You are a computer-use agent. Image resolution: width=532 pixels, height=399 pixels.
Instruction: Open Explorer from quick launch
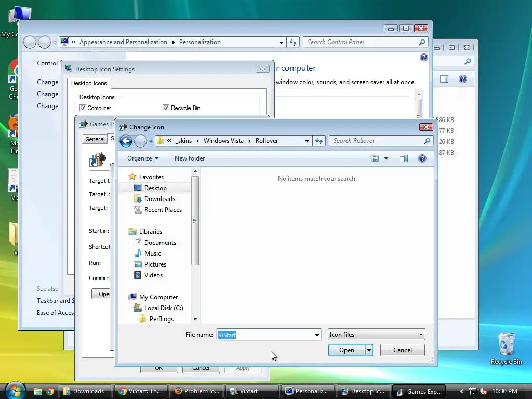pyautogui.click(x=37, y=392)
